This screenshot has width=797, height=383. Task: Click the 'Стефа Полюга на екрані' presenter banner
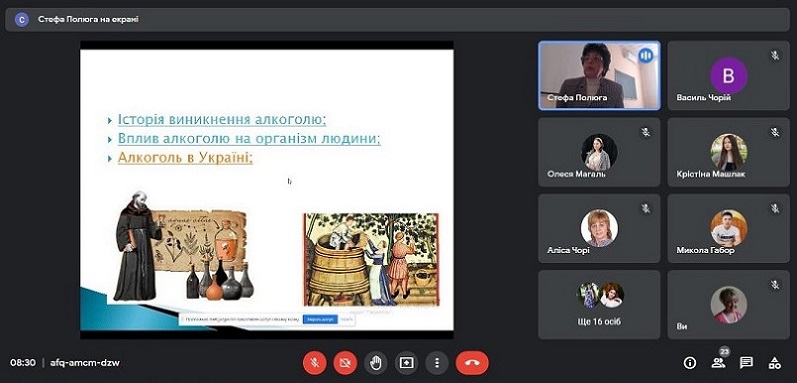(397, 19)
